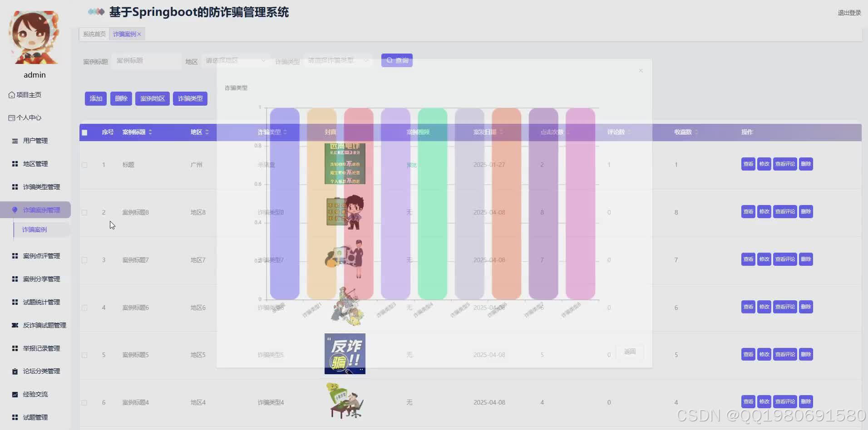Collapse the 诈骗案例管理 submenu
This screenshot has height=430, width=868.
click(40, 210)
